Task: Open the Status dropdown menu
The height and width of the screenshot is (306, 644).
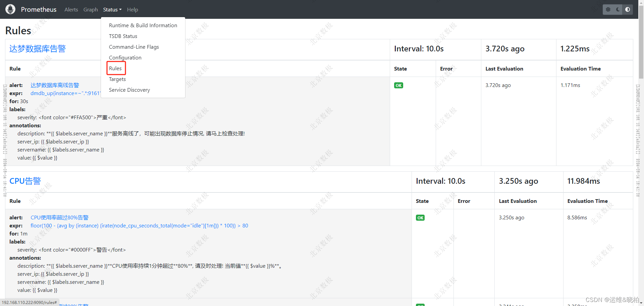Action: (112, 10)
